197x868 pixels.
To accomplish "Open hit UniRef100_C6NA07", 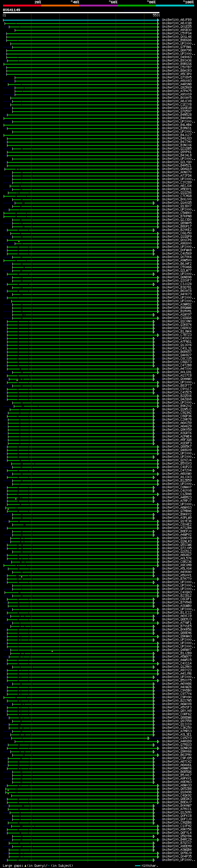I will (176, 487).
